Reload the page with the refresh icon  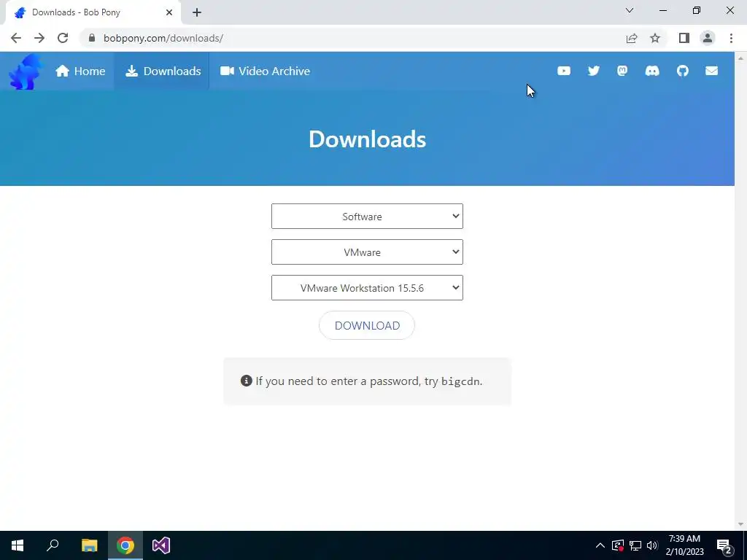(63, 38)
